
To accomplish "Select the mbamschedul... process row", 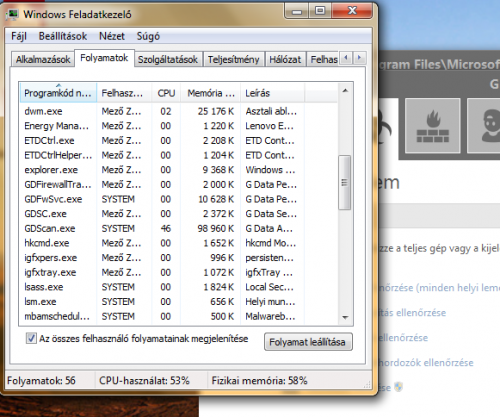I will pos(178,316).
